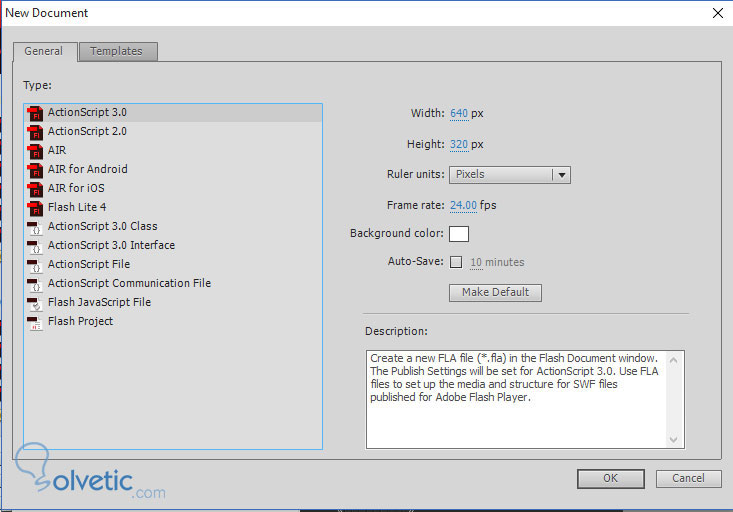
Task: Click the Make Default button
Action: coord(496,293)
